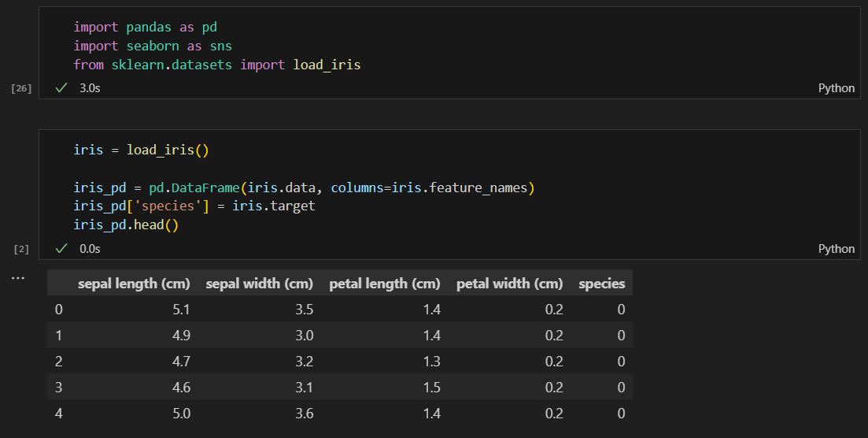Click sepal width value 3.1
Image resolution: width=868 pixels, height=438 pixels.
click(305, 388)
